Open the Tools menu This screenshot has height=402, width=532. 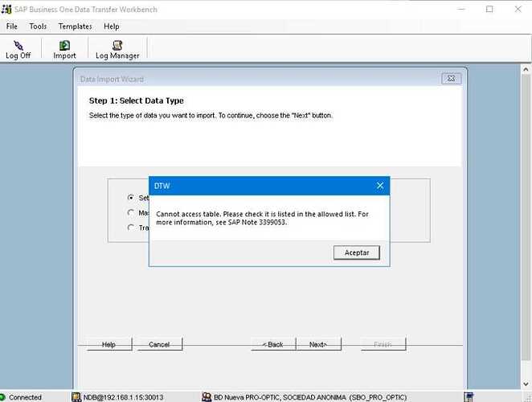point(38,27)
